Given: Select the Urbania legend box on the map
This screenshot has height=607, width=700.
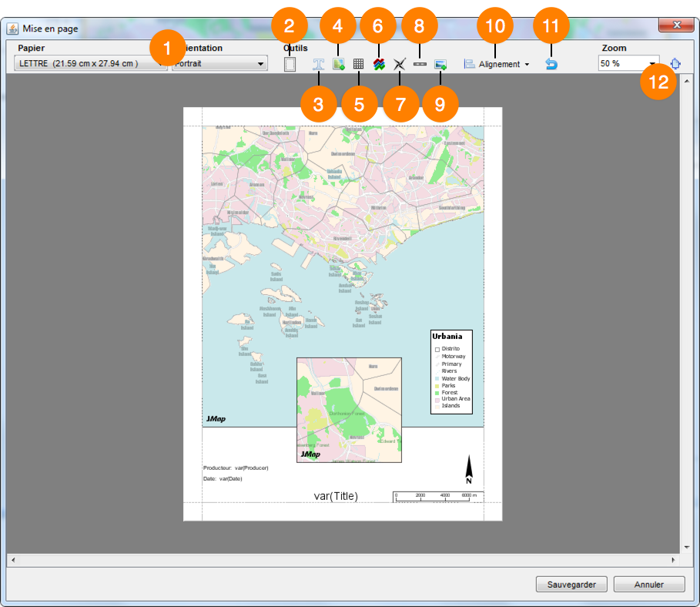Looking at the screenshot, I should [451, 371].
